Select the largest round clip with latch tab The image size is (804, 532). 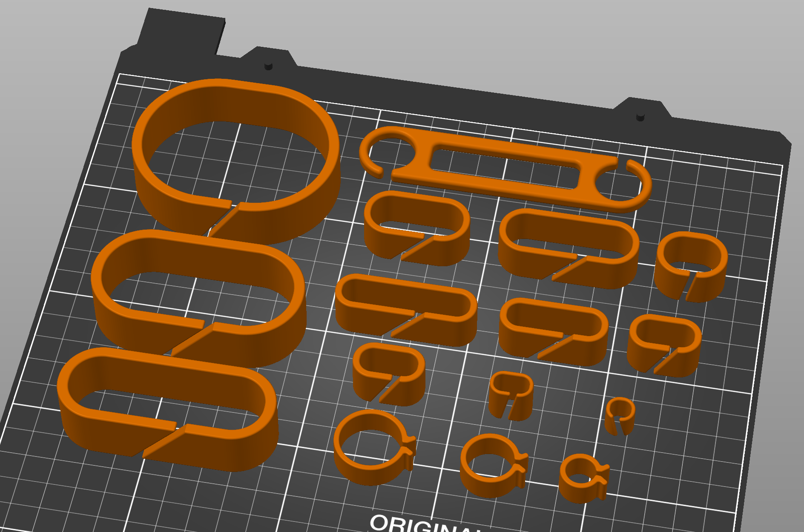click(375, 447)
